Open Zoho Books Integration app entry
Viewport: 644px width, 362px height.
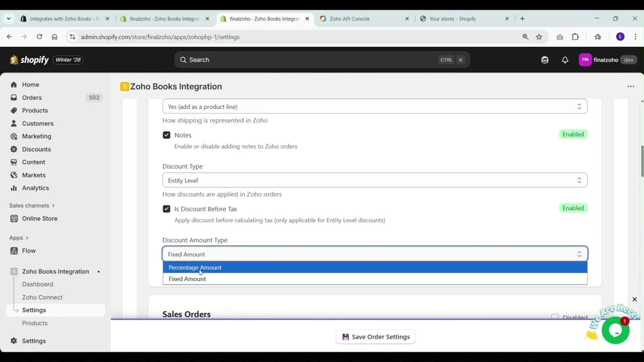tap(56, 271)
